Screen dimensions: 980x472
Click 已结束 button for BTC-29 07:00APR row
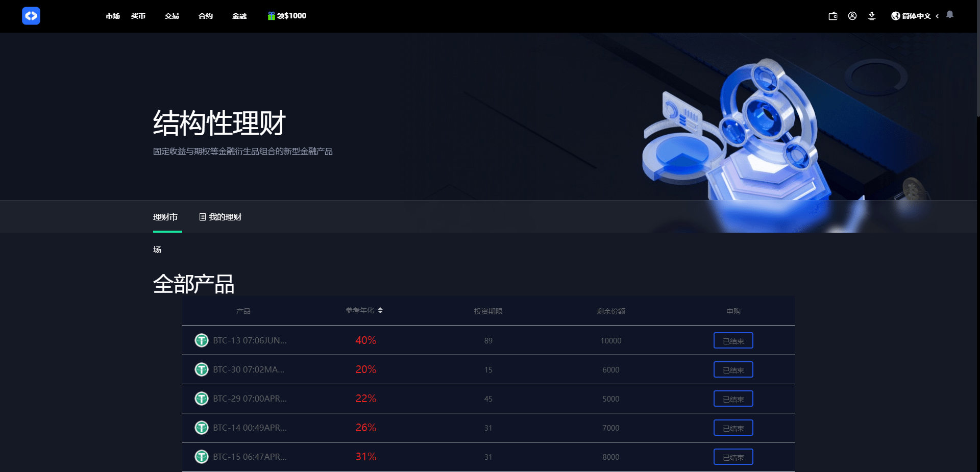click(x=733, y=399)
